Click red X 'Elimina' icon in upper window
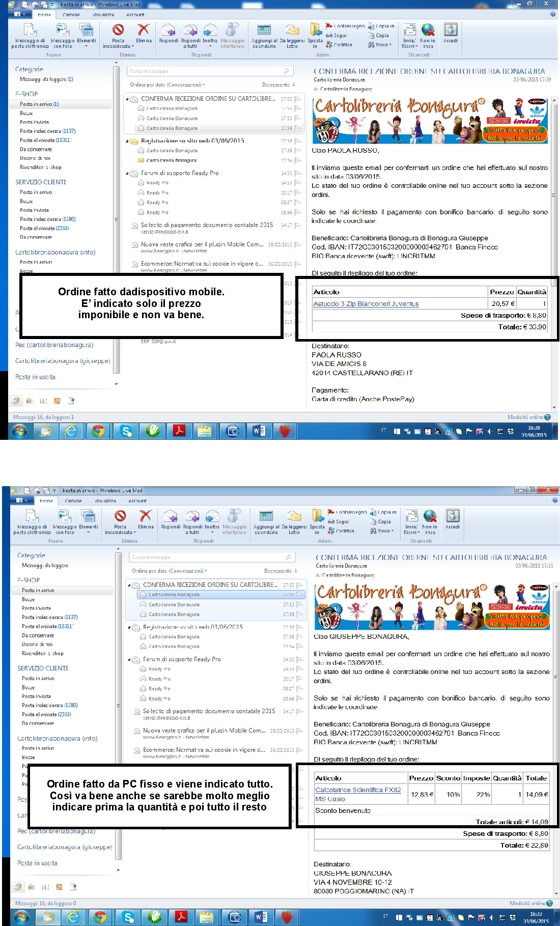Screen dimensions: 560x926 144,30
